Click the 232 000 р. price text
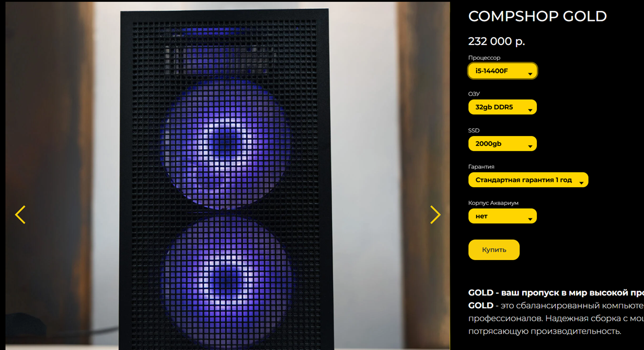Image resolution: width=644 pixels, height=350 pixels. (x=497, y=41)
